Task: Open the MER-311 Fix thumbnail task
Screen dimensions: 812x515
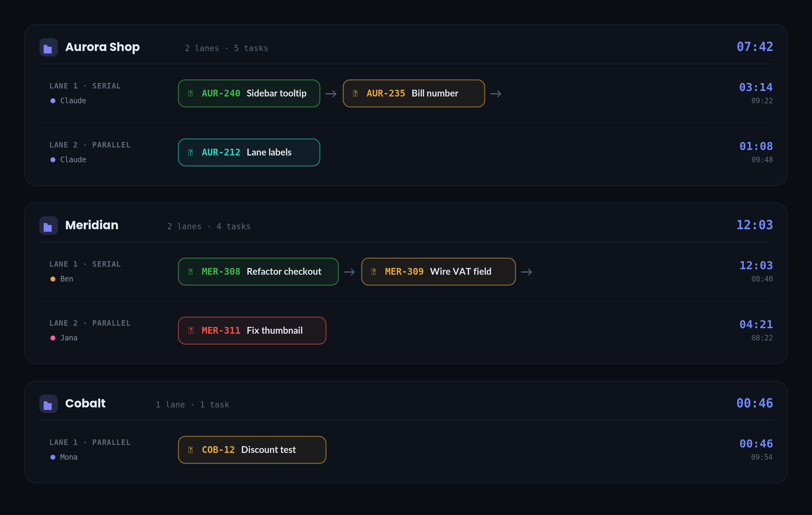Action: (x=252, y=330)
